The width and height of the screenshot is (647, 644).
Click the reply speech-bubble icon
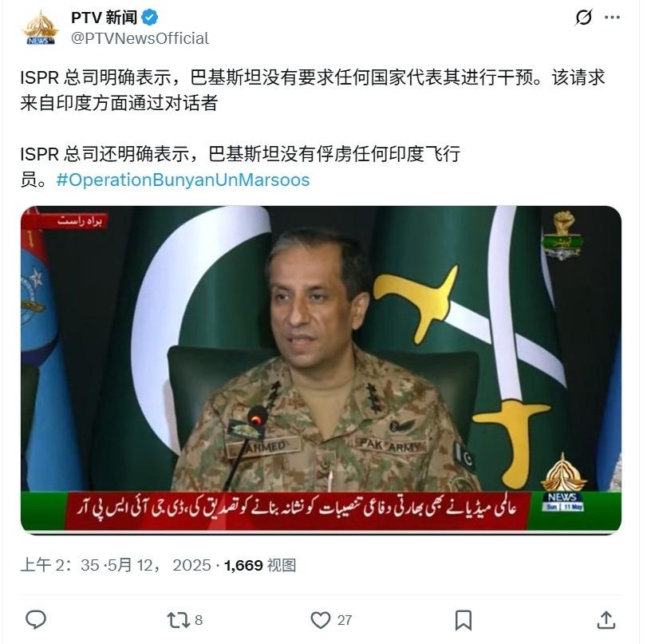[x=36, y=619]
